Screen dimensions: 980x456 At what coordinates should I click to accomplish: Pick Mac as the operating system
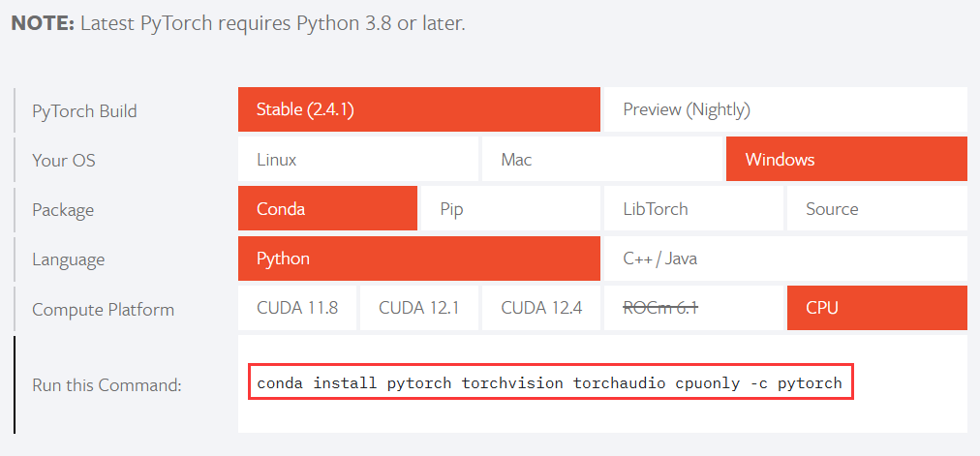tap(602, 160)
